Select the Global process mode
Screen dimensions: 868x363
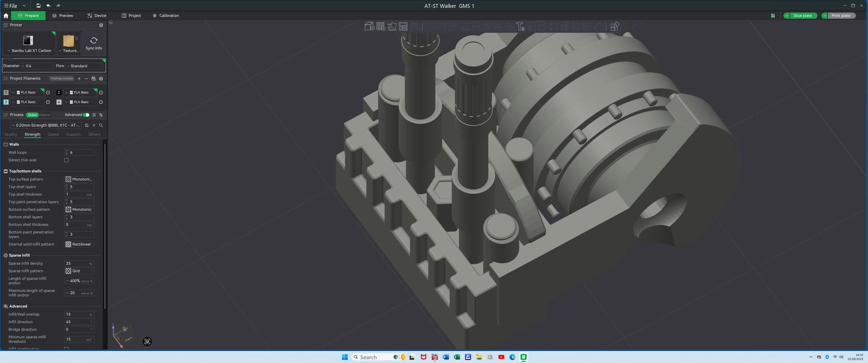coord(33,115)
